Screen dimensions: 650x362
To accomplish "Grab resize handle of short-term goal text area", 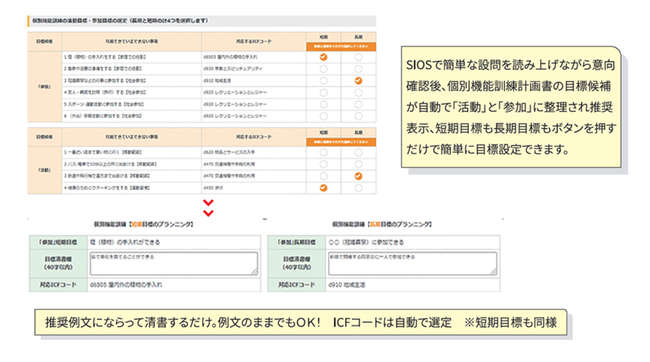I will pyautogui.click(x=255, y=272).
